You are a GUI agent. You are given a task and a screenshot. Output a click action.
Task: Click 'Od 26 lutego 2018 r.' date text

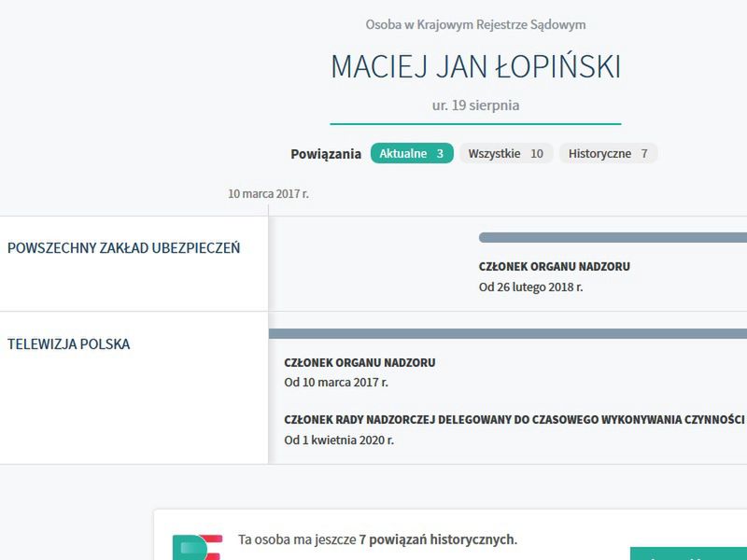coord(530,287)
